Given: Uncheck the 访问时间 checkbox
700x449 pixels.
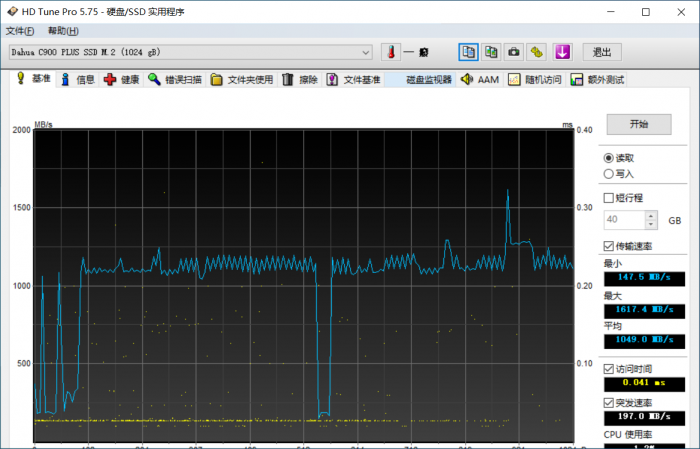Looking at the screenshot, I should 609,368.
